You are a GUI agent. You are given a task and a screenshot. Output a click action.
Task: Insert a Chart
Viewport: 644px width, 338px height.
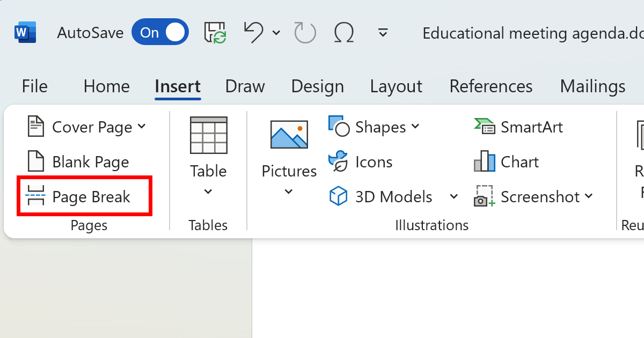pos(507,162)
